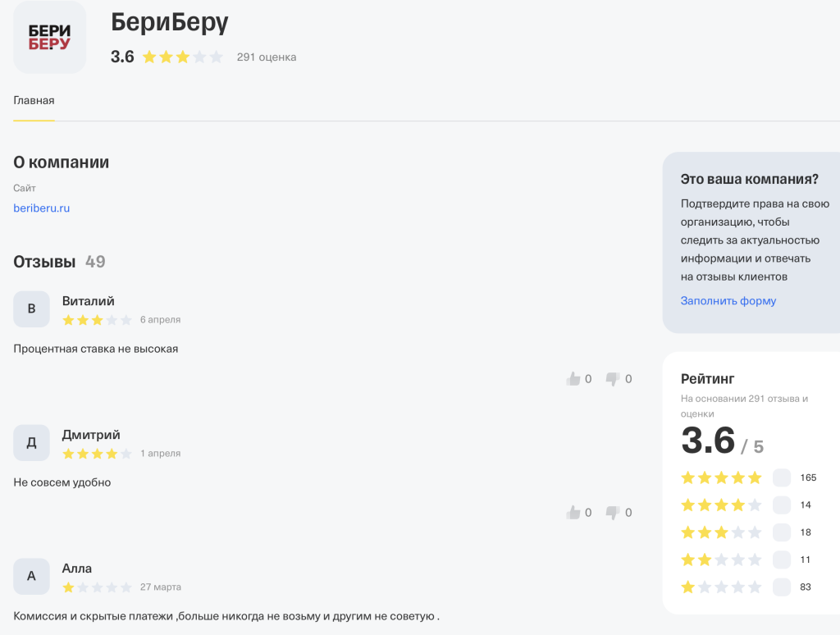Dislike Дмитрий's review with thumbs-down
The image size is (840, 635).
613,513
